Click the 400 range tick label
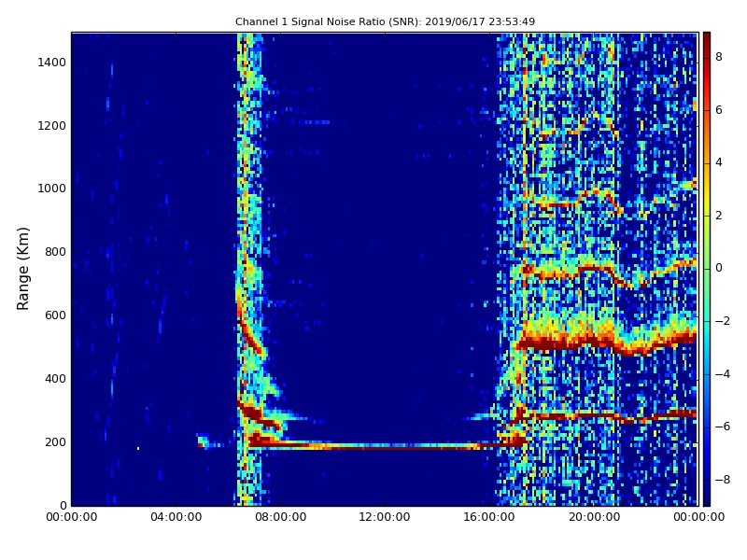Viewport: 747px width, 560px height. (55, 379)
